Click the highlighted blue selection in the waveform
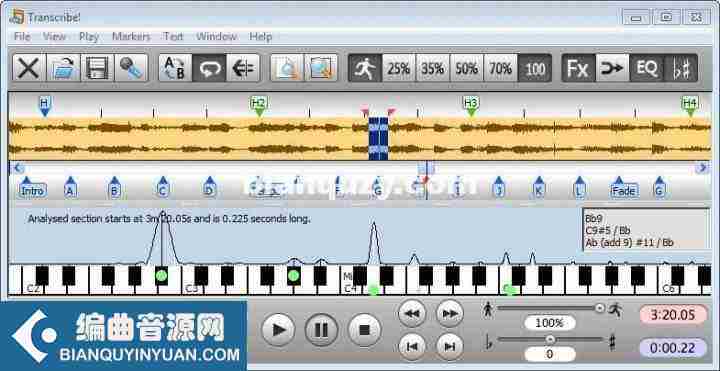 (378, 139)
